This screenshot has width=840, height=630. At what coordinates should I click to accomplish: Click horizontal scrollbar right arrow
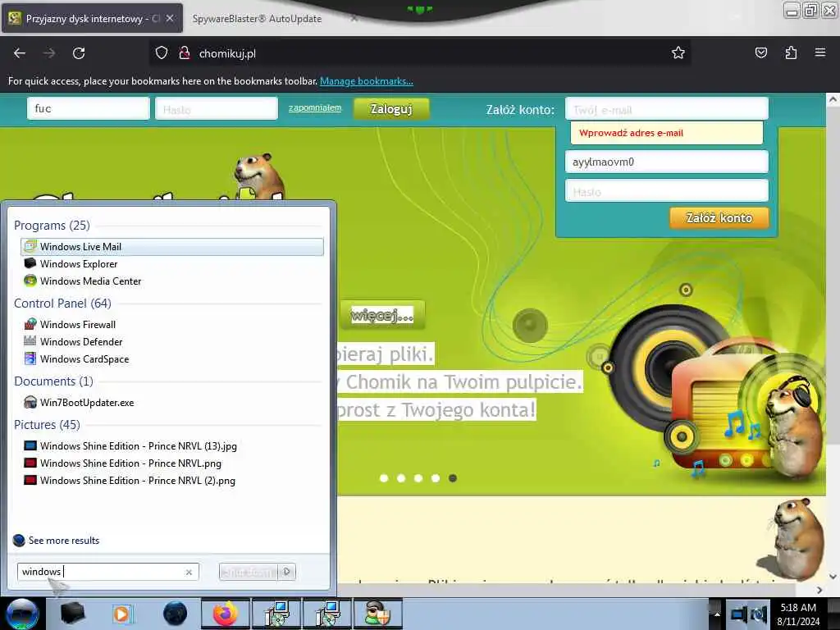[819, 589]
